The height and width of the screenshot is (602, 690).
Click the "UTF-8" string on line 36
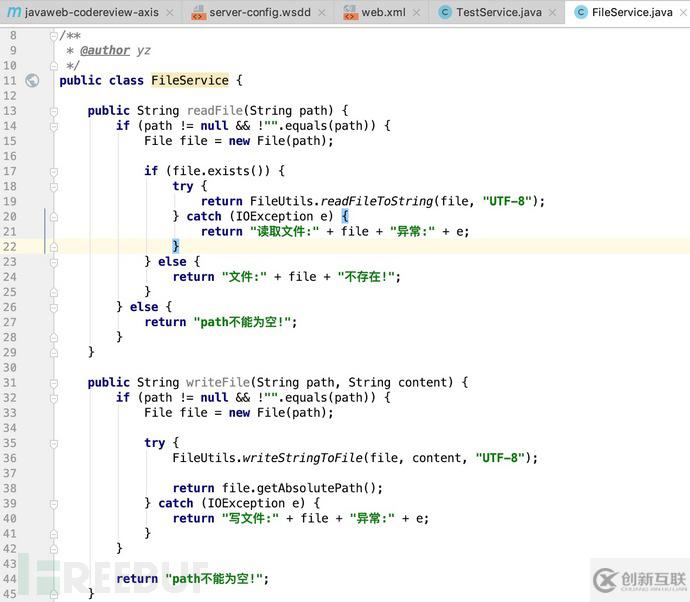coord(500,458)
